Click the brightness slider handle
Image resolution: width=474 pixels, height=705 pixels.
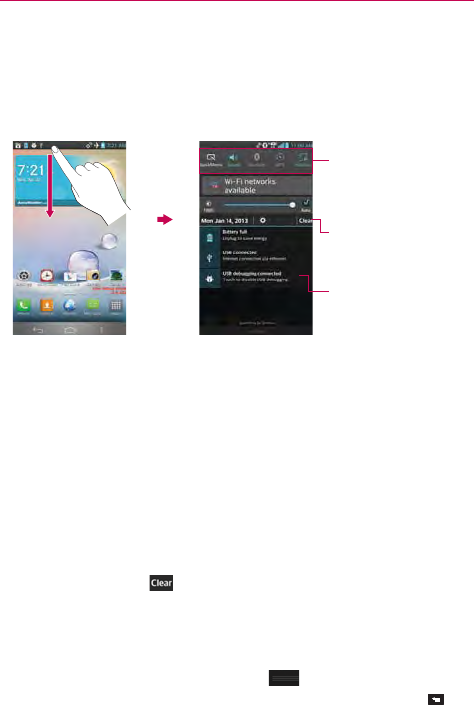click(293, 205)
